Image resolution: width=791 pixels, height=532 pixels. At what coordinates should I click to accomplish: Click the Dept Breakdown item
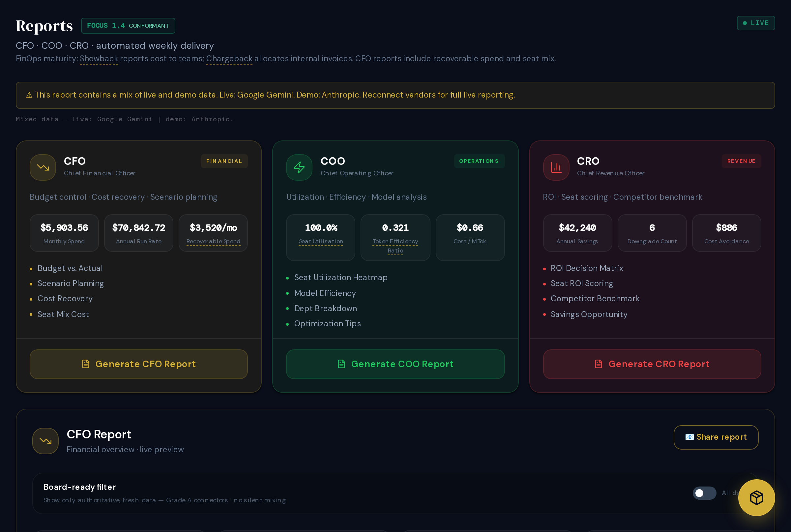(326, 309)
